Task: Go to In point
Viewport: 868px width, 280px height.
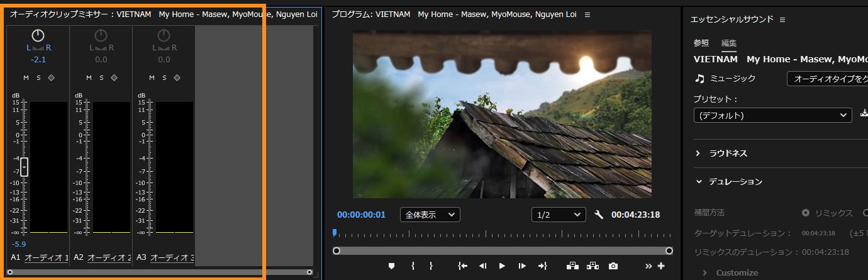Action: pos(463,266)
